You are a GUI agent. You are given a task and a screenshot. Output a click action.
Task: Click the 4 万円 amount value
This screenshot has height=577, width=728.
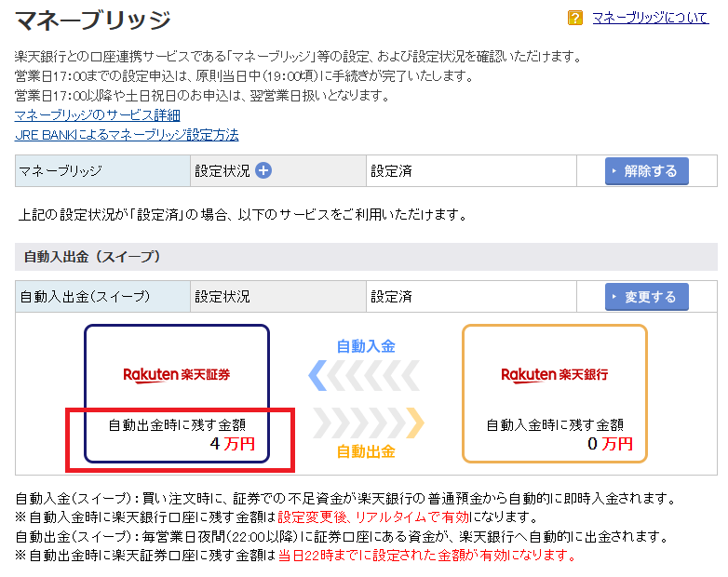point(232,444)
